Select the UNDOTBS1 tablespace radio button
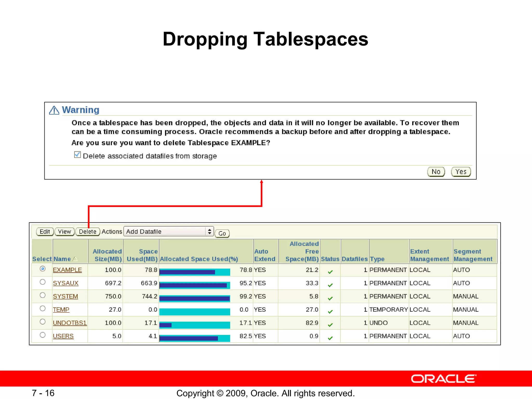532x399 pixels. tap(43, 322)
